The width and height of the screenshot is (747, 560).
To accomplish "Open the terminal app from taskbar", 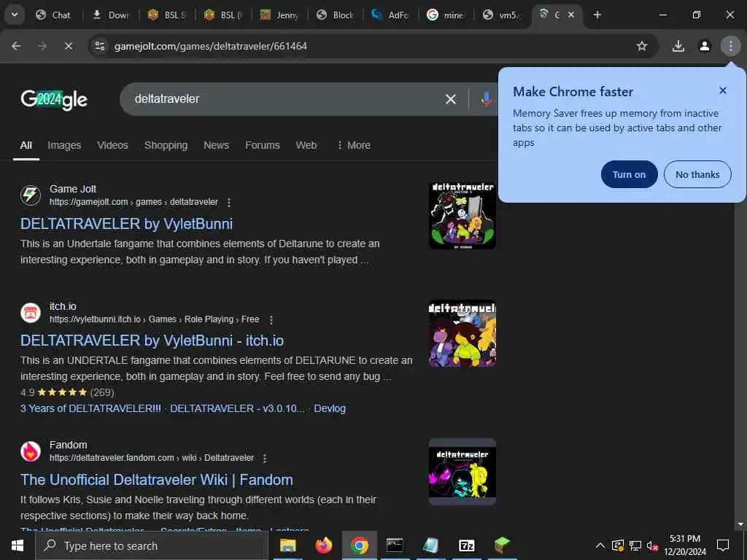I will [x=395, y=545].
